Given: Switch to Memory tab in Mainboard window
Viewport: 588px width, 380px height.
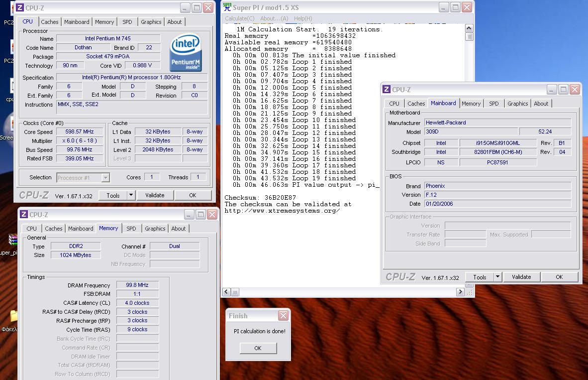Looking at the screenshot, I should (x=471, y=104).
